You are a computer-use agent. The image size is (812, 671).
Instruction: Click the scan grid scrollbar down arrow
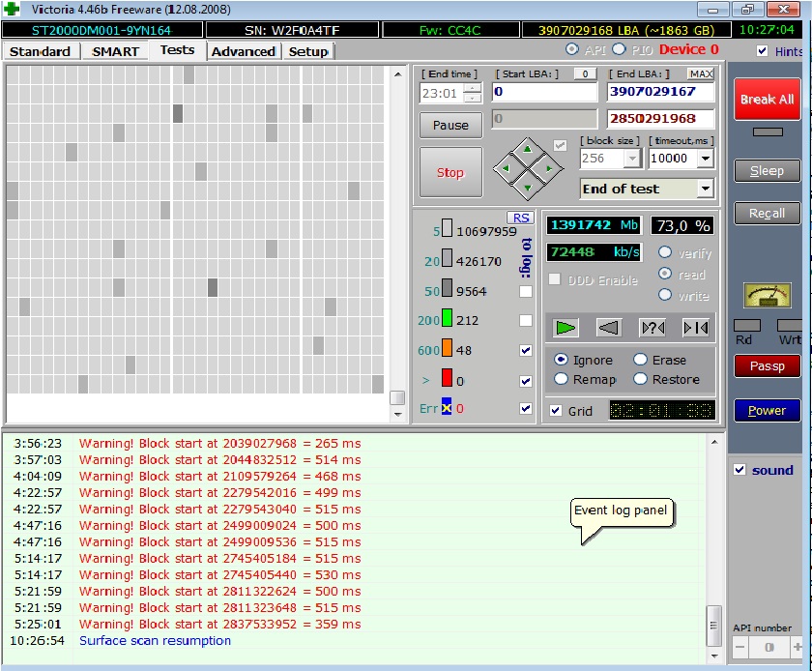tap(397, 414)
